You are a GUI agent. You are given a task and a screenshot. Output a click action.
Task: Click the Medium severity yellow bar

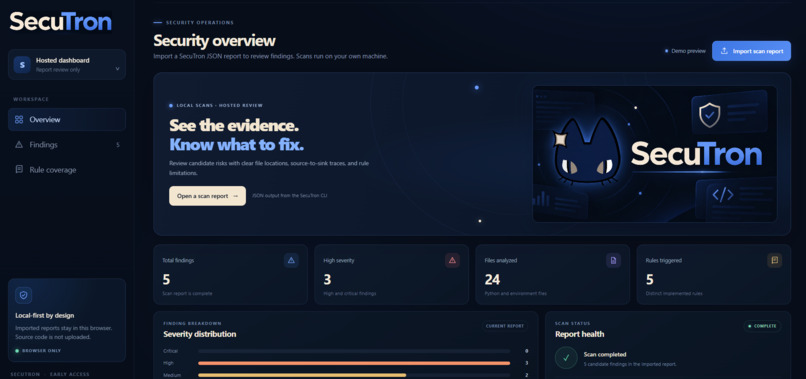tap(302, 375)
